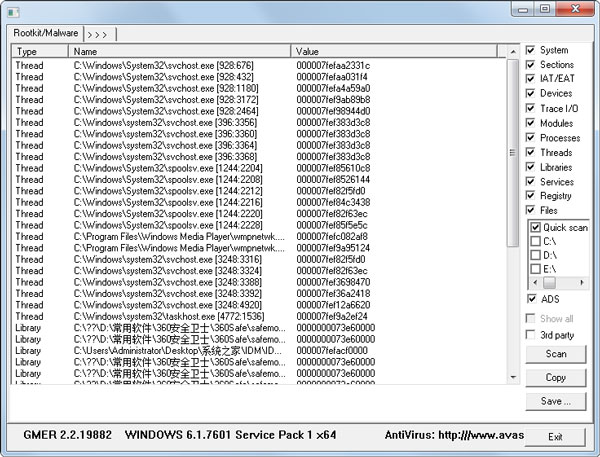
Task: Click the Copy button
Action: click(556, 378)
